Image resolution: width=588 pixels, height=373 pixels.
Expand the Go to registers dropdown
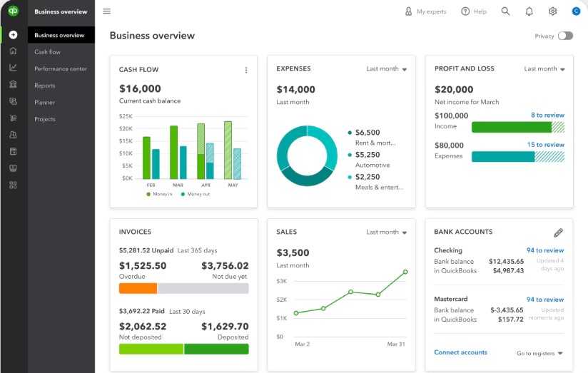539,353
